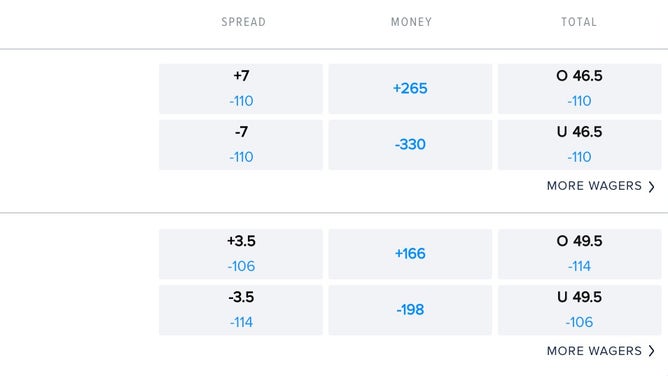Pick the +166 moneyline bet

[410, 254]
